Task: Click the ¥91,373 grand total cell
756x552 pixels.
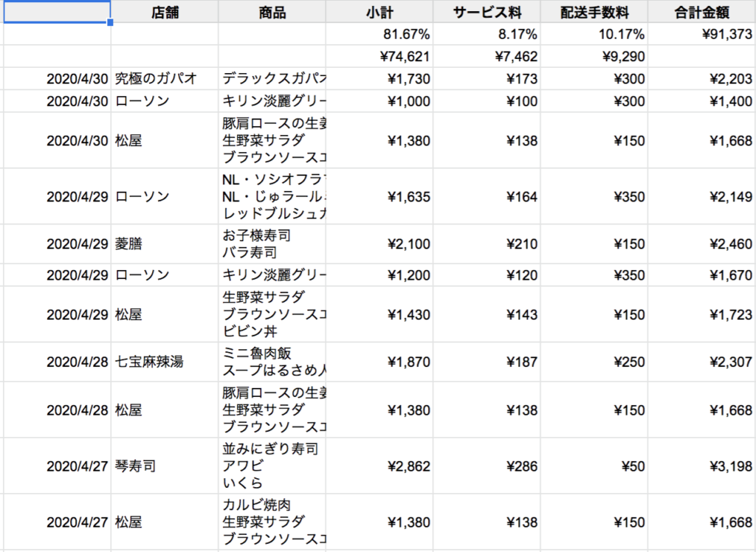Action: 702,34
